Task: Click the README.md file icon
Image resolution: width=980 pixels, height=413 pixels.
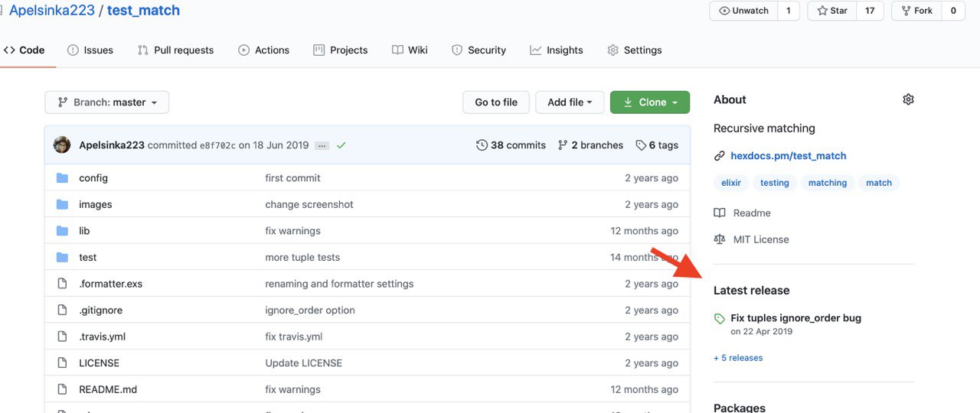Action: coord(62,389)
